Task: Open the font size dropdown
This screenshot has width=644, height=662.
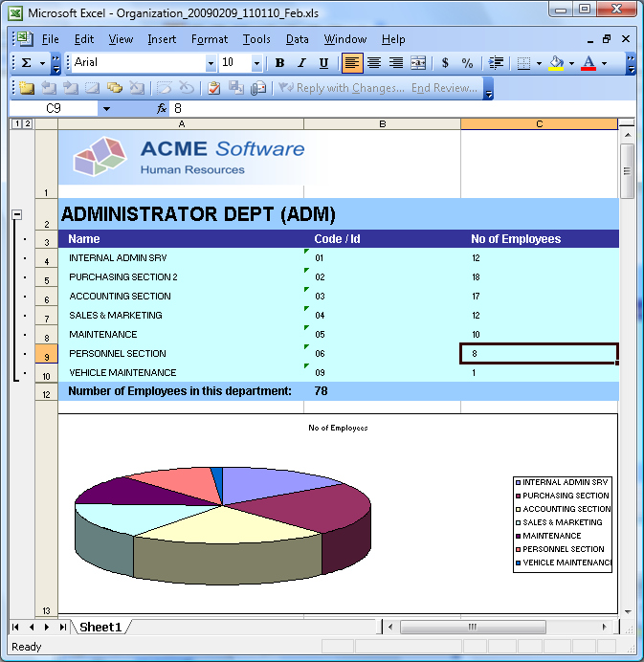Action: coord(256,64)
